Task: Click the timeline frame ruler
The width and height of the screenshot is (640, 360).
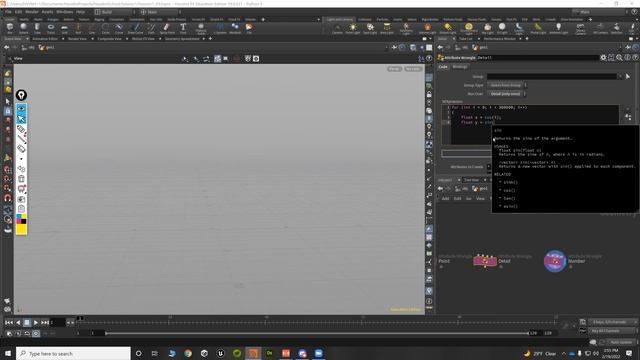Action: (x=316, y=321)
